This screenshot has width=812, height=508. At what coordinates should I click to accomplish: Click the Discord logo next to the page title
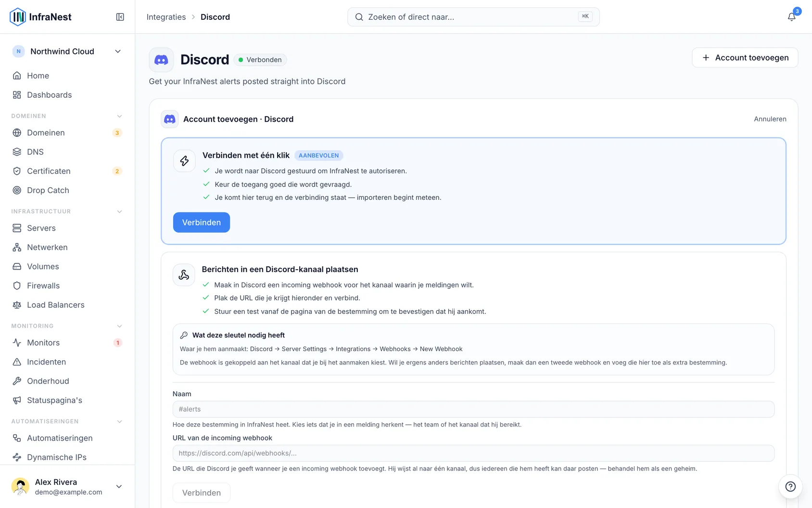coord(161,60)
